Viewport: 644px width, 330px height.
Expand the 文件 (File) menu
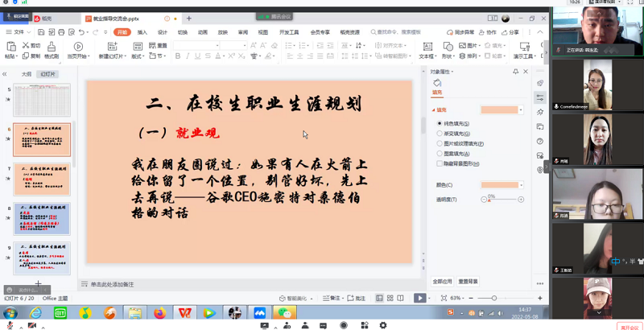pos(18,32)
